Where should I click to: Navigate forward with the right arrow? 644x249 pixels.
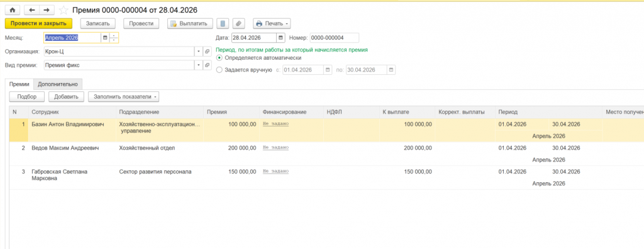(47, 9)
